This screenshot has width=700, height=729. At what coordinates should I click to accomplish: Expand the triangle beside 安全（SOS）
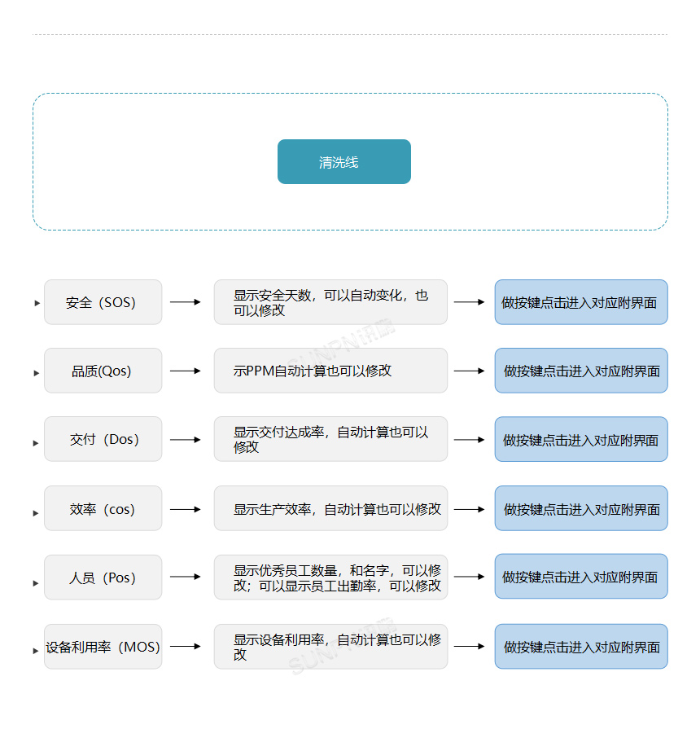(x=36, y=301)
